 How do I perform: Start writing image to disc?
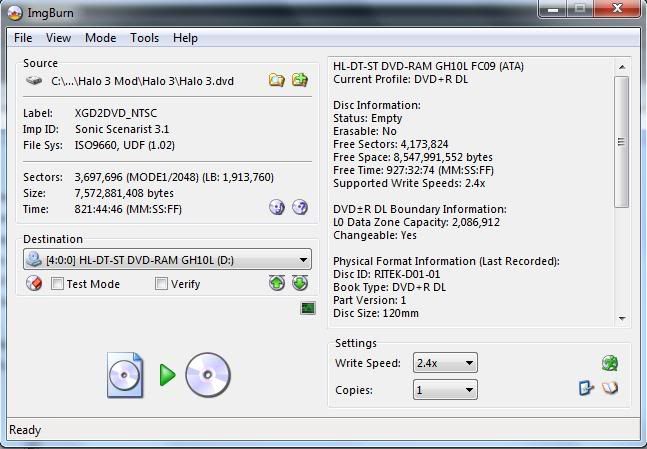coord(168,375)
